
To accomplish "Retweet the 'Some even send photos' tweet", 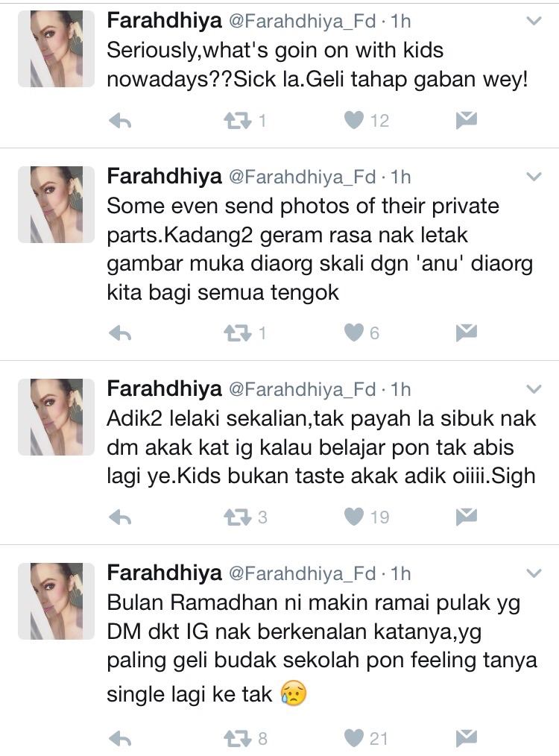I will coord(238,333).
